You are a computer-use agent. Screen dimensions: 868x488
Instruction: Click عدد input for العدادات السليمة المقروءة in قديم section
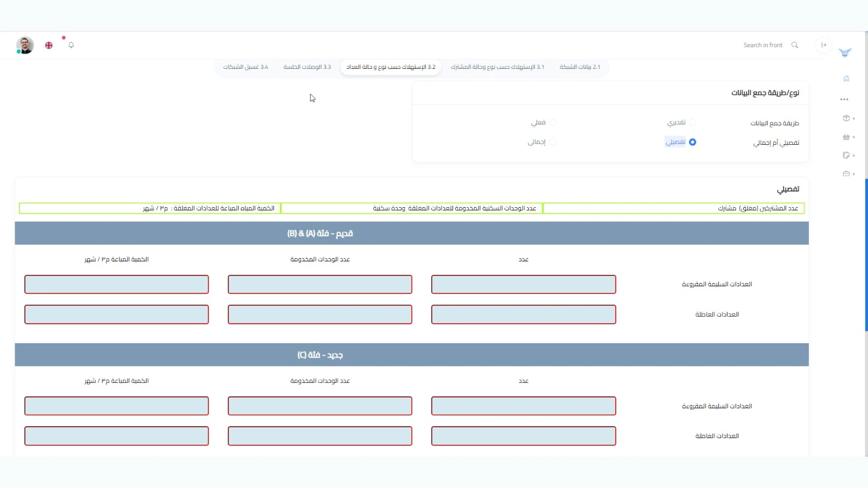coord(524,284)
